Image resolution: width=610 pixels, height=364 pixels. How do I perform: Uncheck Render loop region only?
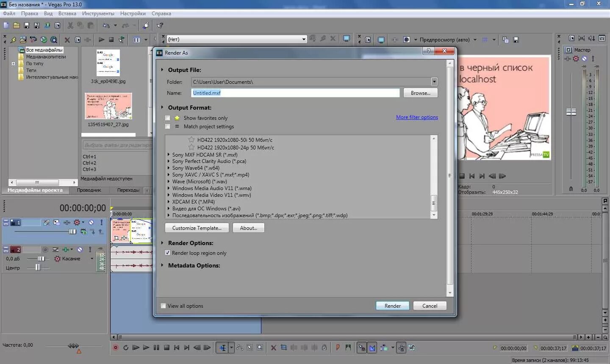(167, 253)
